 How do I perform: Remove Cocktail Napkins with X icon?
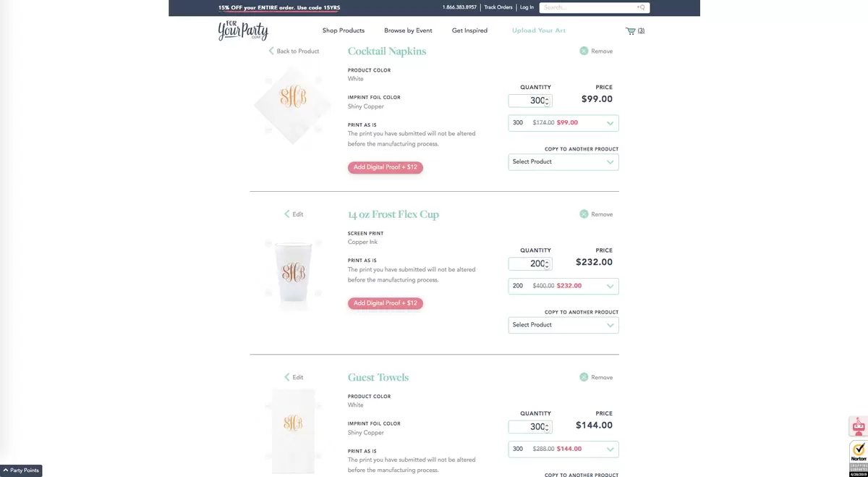click(x=584, y=51)
